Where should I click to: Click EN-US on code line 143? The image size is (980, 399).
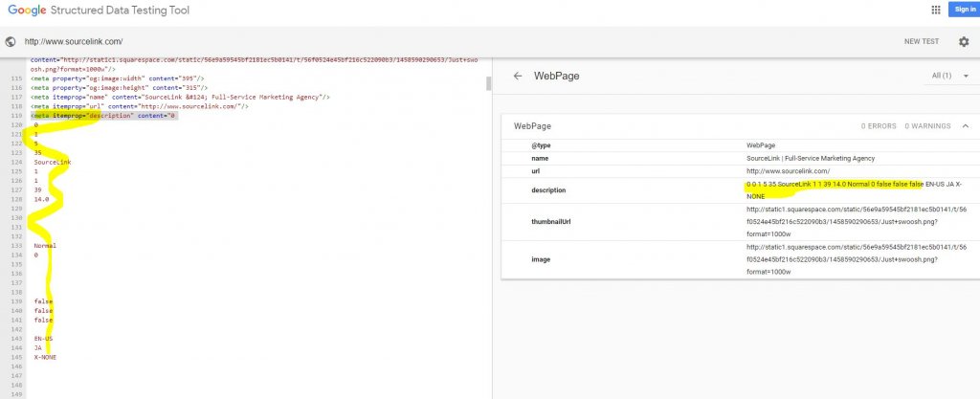tap(44, 339)
